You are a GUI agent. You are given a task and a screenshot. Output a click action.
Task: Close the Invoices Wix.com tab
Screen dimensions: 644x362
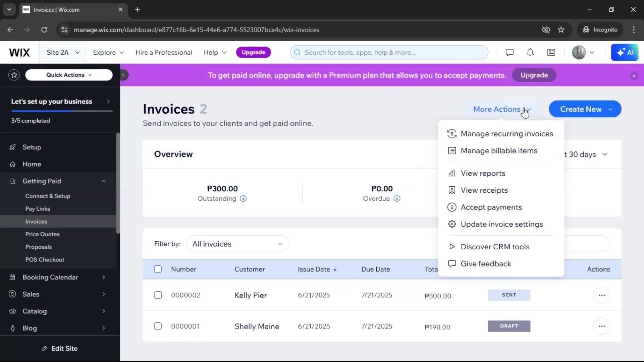[120, 9]
